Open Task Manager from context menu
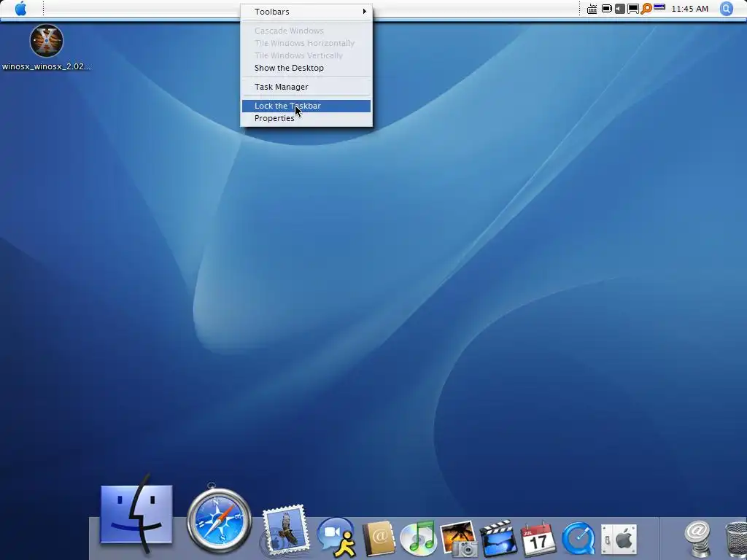This screenshot has width=747, height=560. 306,87
